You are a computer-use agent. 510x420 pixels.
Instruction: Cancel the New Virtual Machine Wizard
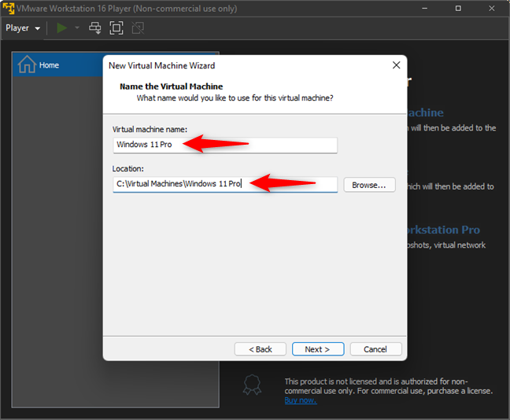(375, 349)
